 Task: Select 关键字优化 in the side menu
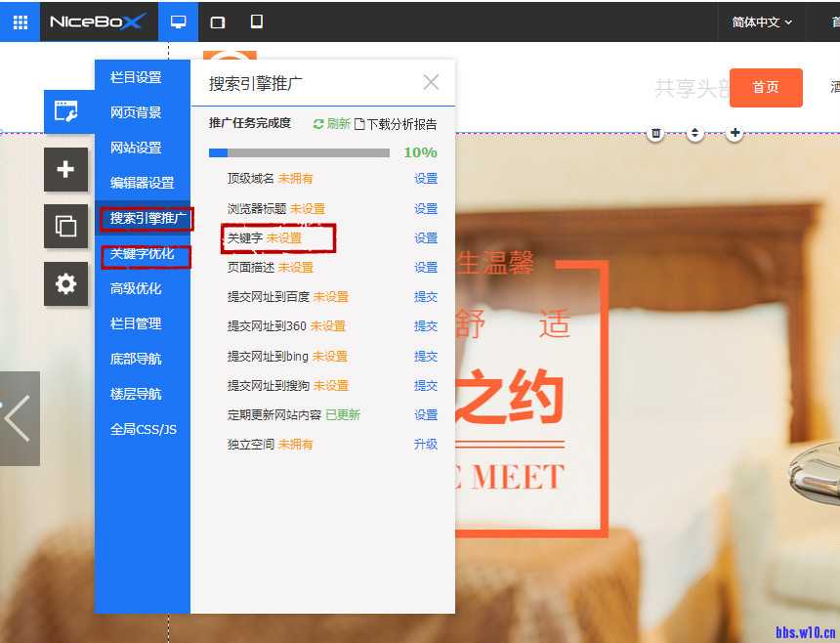tap(142, 254)
